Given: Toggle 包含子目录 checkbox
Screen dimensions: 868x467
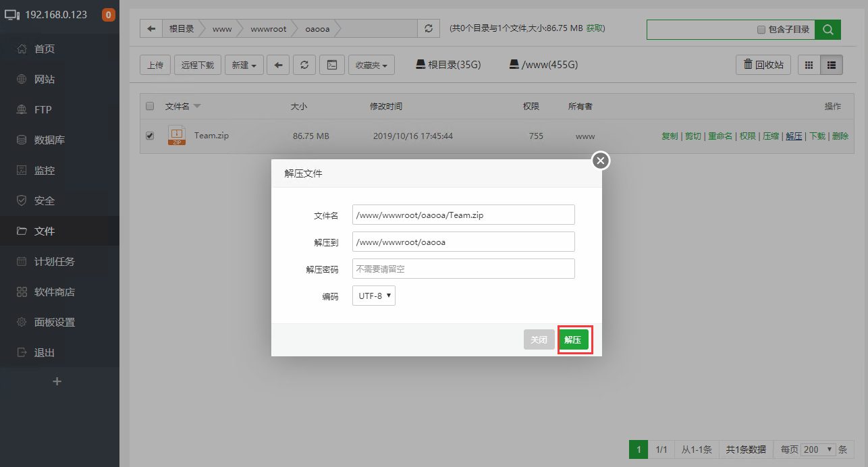Looking at the screenshot, I should tap(761, 30).
